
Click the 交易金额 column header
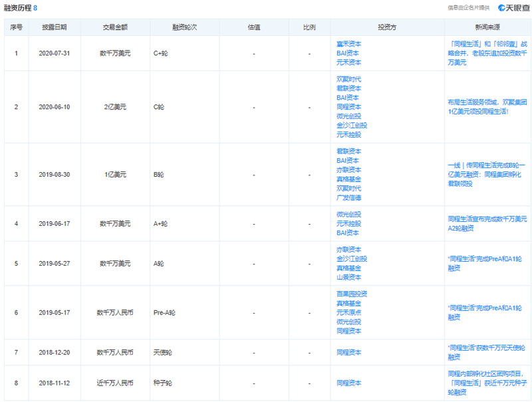pos(115,27)
